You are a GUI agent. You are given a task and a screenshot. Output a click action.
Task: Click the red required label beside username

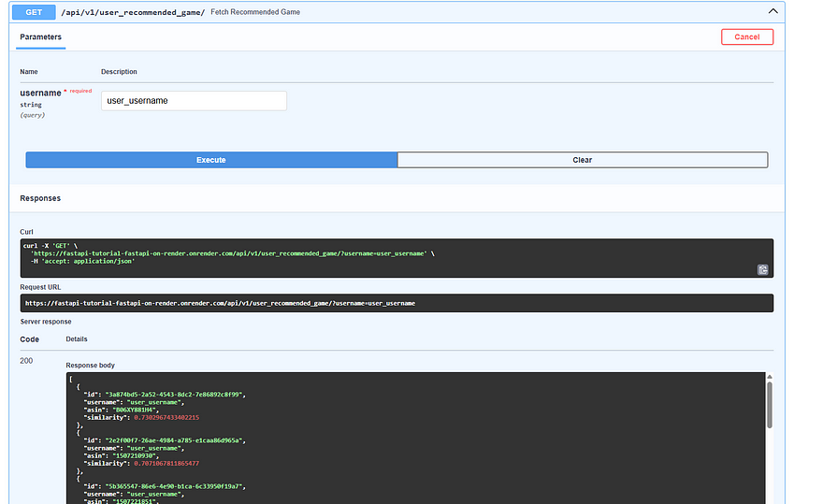[x=79, y=91]
